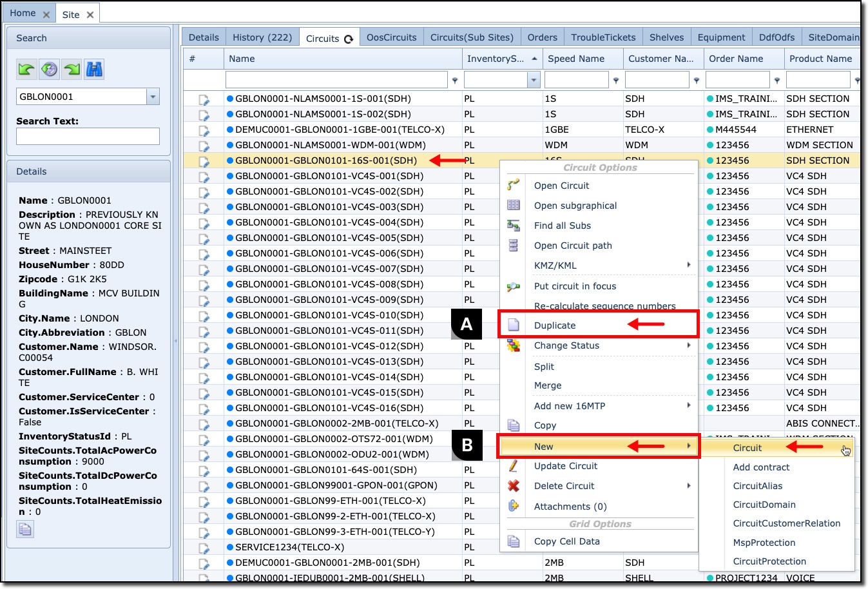Click the refresh icon on Circuits tab

coord(349,39)
